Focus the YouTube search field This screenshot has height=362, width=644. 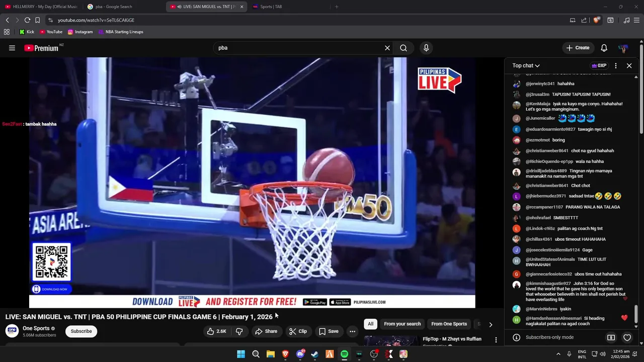(299, 48)
